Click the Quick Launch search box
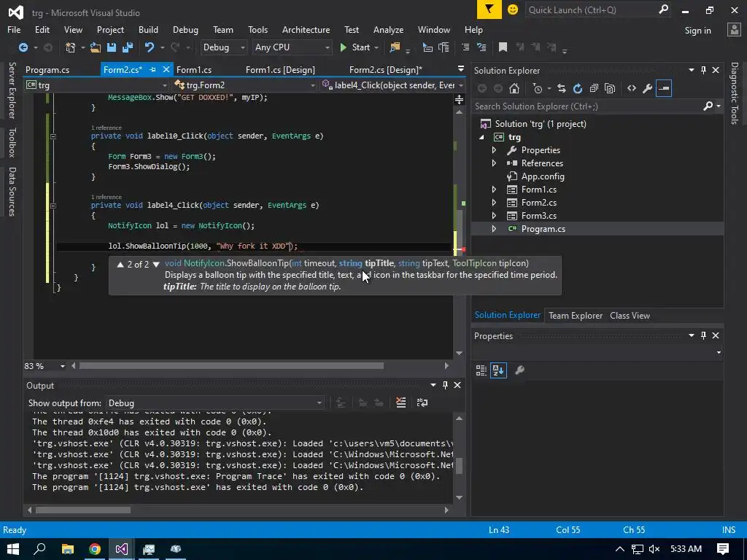The image size is (747, 560). point(591,9)
